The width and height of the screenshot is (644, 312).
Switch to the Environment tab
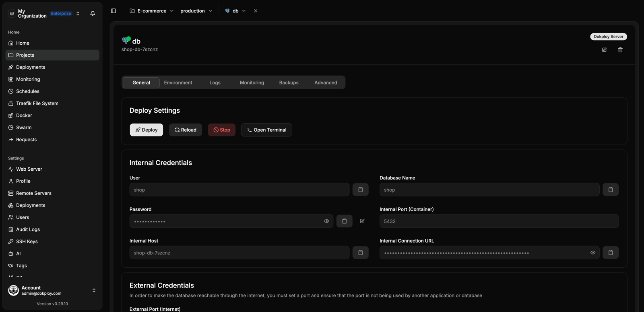[178, 83]
